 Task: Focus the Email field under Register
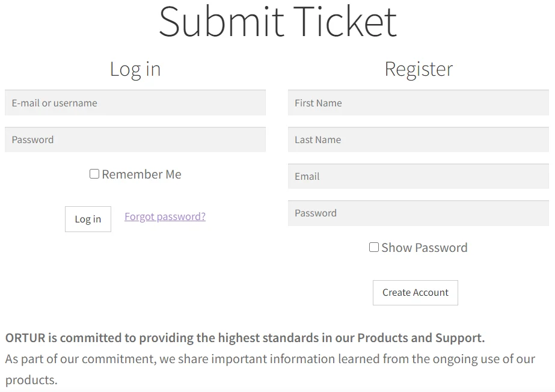coord(418,176)
